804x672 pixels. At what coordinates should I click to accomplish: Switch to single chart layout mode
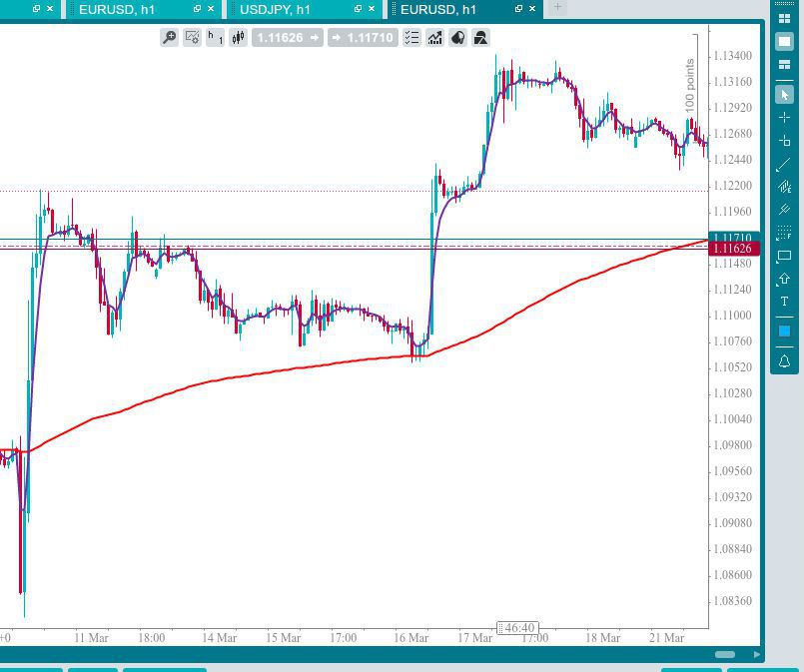[x=784, y=41]
